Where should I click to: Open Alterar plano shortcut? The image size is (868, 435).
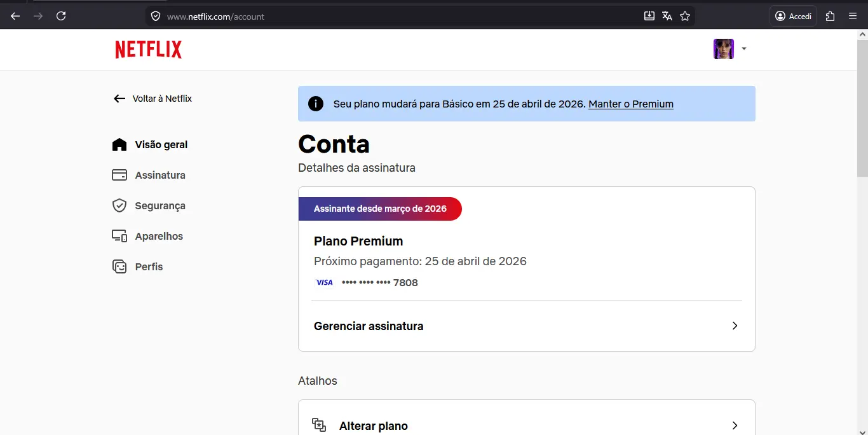tap(526, 425)
